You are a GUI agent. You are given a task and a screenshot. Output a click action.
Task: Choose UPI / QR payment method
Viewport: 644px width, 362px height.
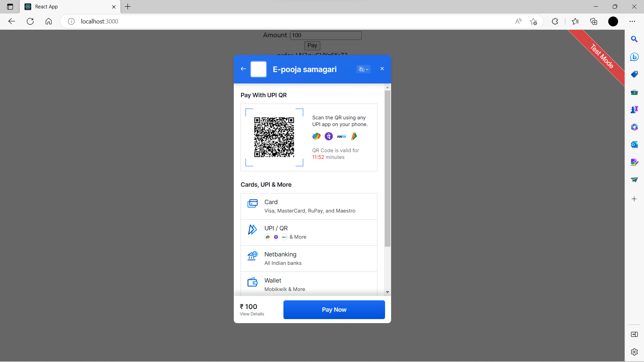[x=309, y=232]
